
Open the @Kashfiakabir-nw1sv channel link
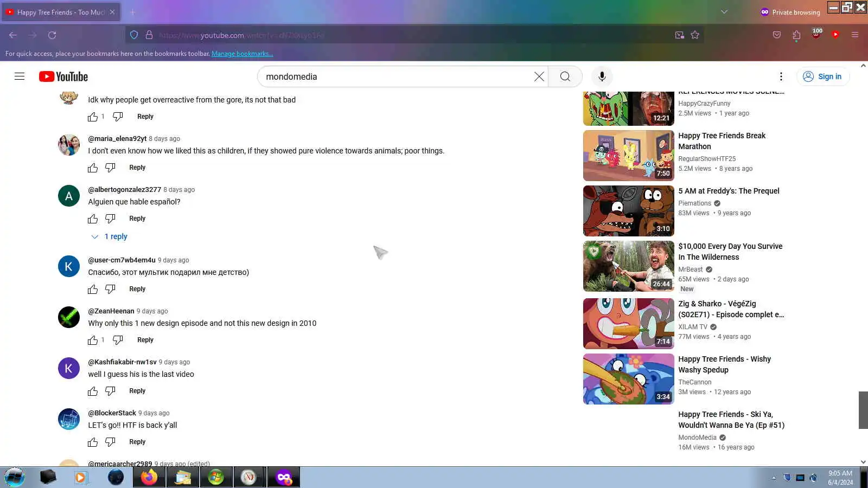pos(122,362)
